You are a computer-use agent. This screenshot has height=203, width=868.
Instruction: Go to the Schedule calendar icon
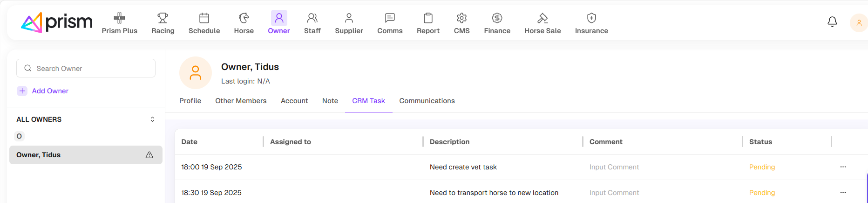(204, 18)
